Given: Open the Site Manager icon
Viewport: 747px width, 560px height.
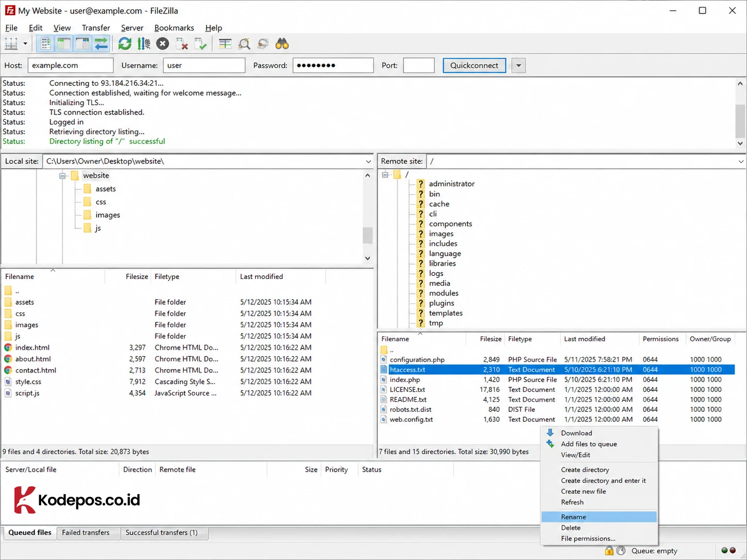Looking at the screenshot, I should point(11,44).
